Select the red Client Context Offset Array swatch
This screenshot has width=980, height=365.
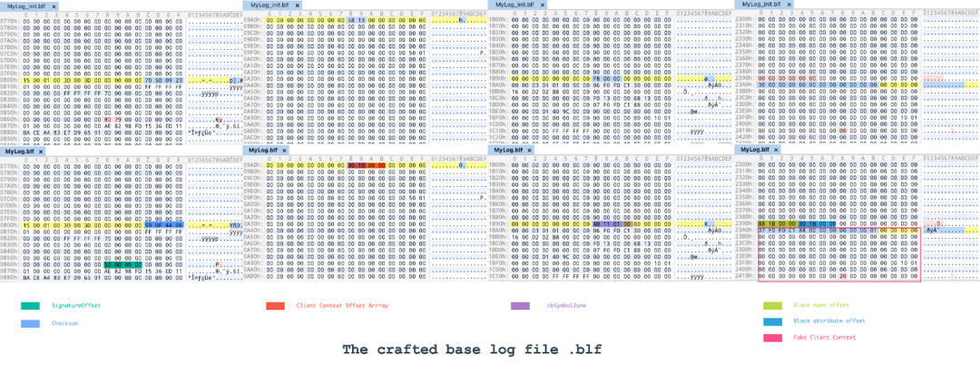coord(276,306)
